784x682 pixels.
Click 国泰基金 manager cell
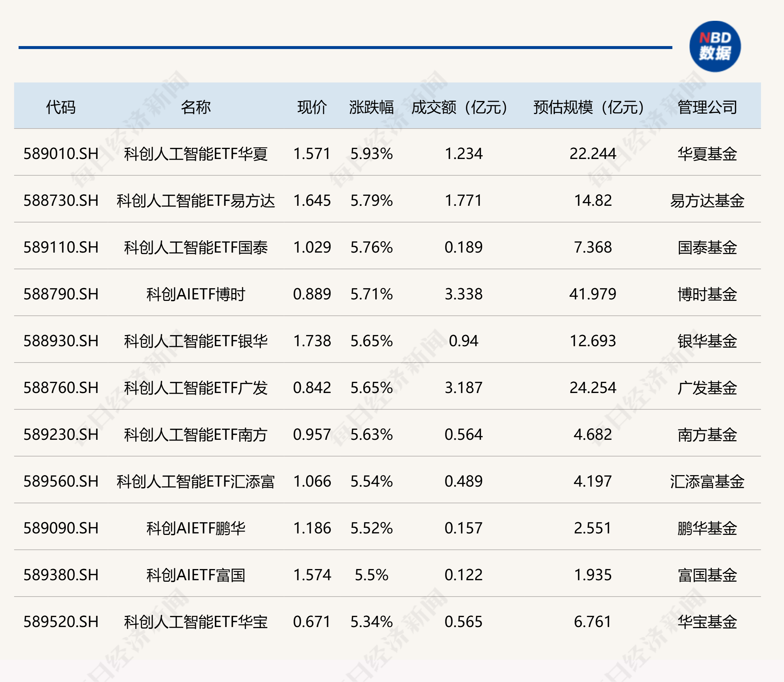coord(707,247)
